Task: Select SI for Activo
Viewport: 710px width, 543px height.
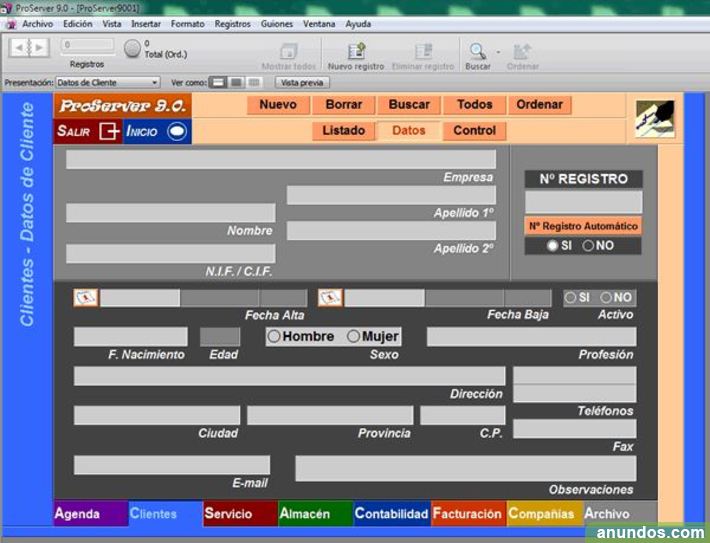Action: click(571, 298)
